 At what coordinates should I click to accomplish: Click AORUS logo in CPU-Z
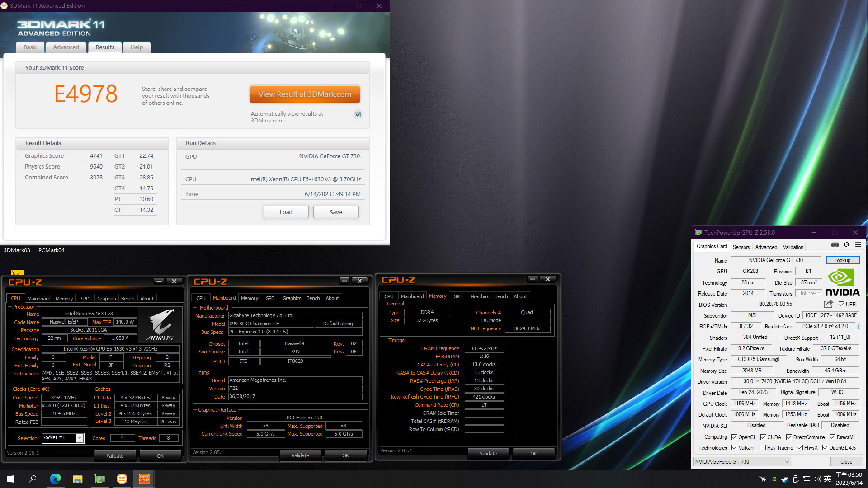[160, 325]
